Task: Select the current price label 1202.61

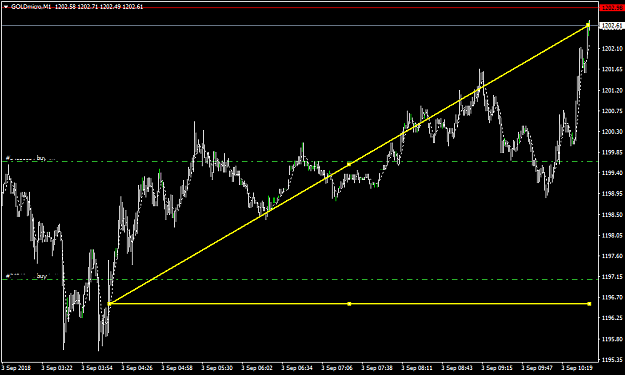Action: (x=612, y=26)
